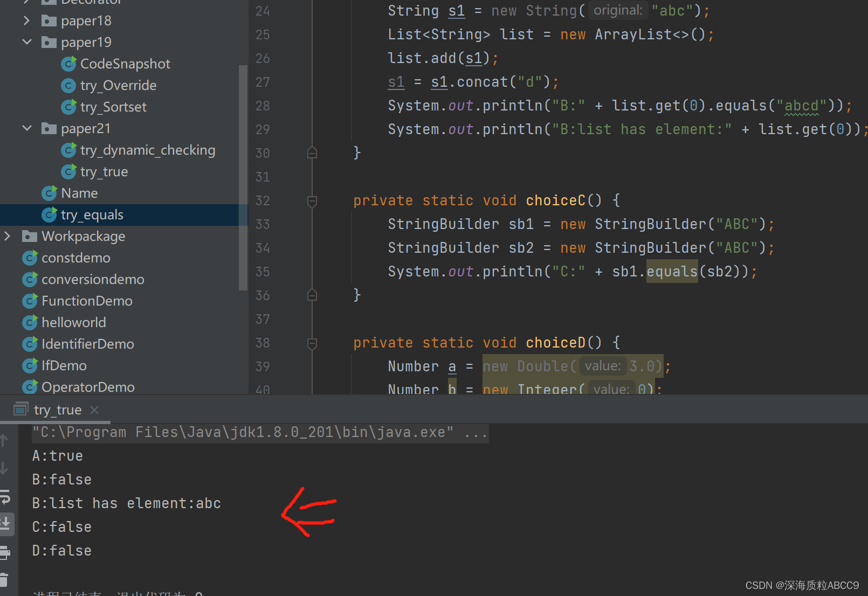The image size is (868, 596).
Task: Clear the console with the trash icon
Action: click(4, 580)
